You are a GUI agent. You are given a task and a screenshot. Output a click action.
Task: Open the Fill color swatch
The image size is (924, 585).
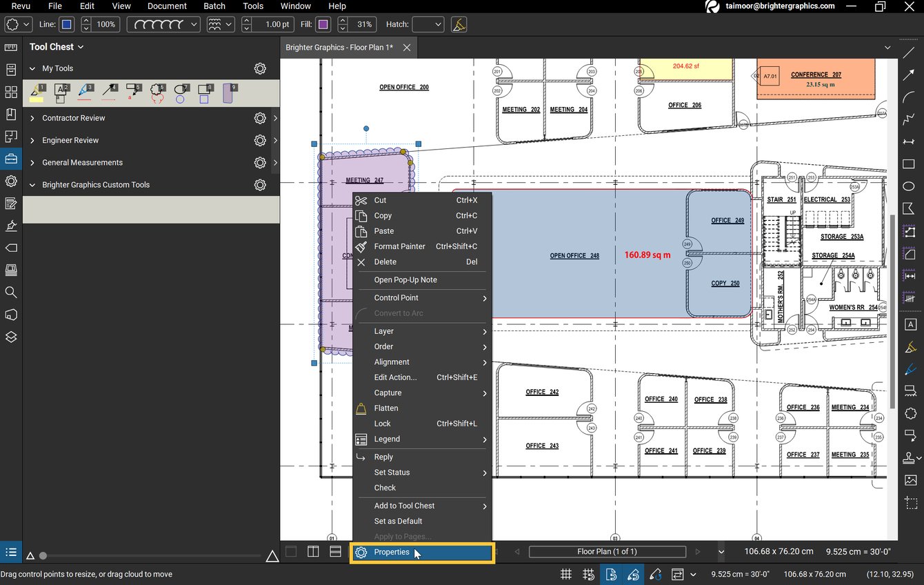323,24
